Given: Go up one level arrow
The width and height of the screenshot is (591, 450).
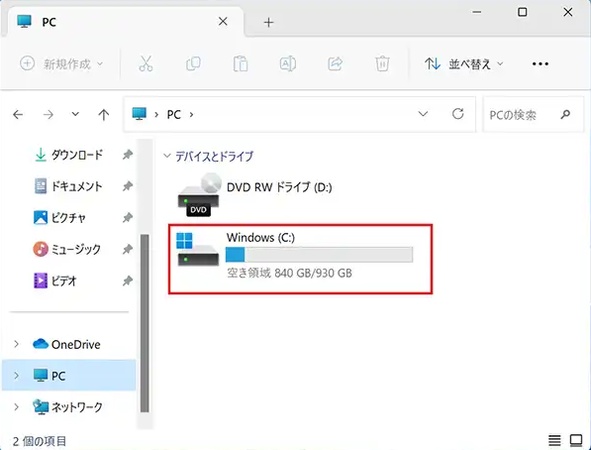Looking at the screenshot, I should pyautogui.click(x=104, y=114).
